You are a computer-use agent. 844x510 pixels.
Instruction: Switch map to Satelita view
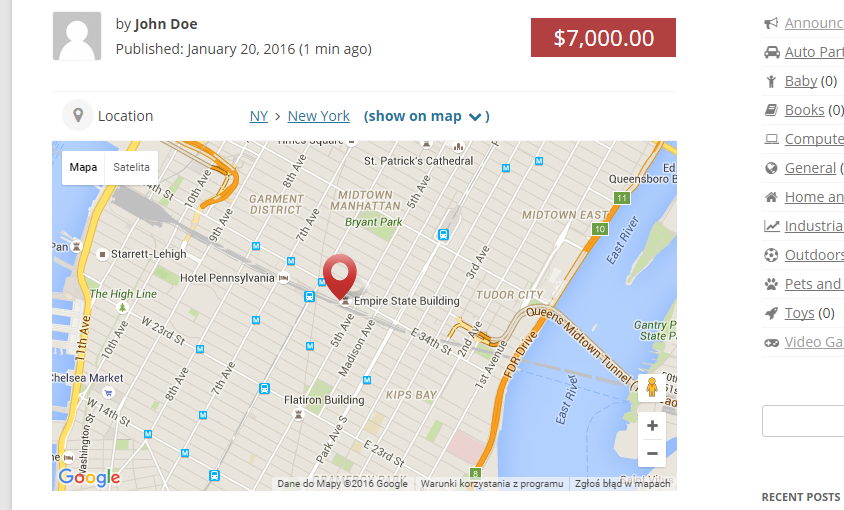click(131, 168)
